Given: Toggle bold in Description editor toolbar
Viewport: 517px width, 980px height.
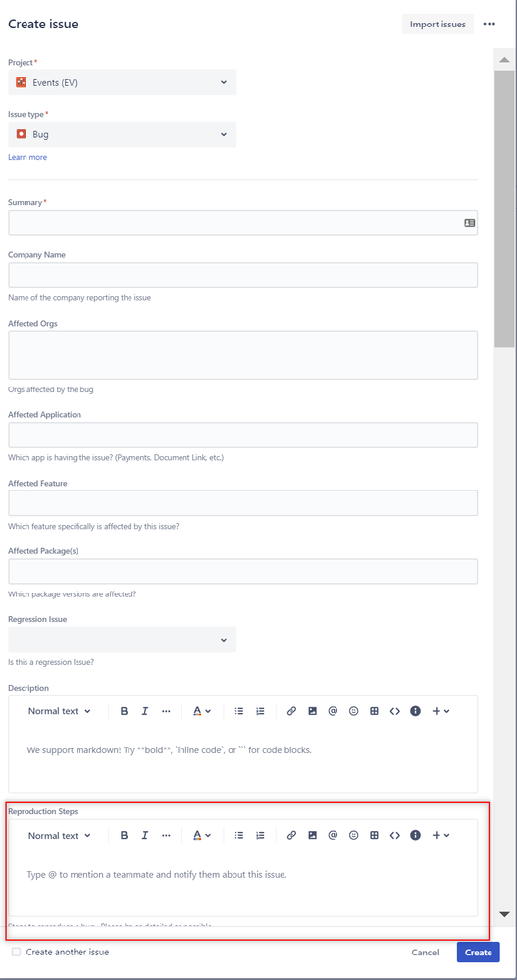Looking at the screenshot, I should coord(124,711).
